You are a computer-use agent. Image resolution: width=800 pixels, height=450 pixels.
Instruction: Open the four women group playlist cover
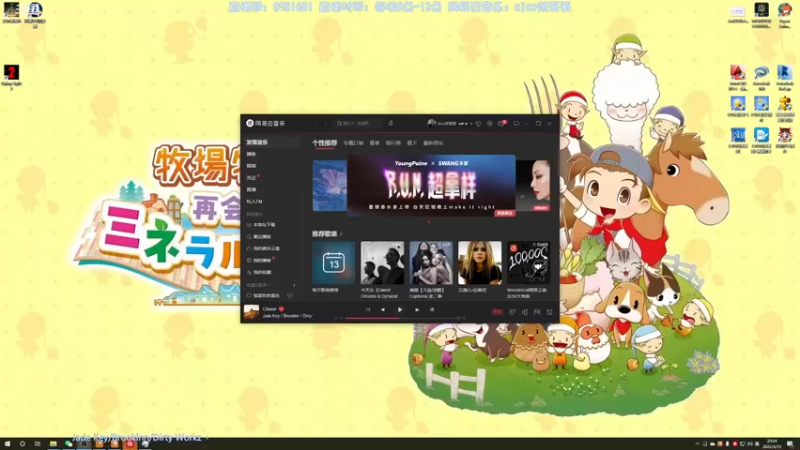(x=431, y=263)
